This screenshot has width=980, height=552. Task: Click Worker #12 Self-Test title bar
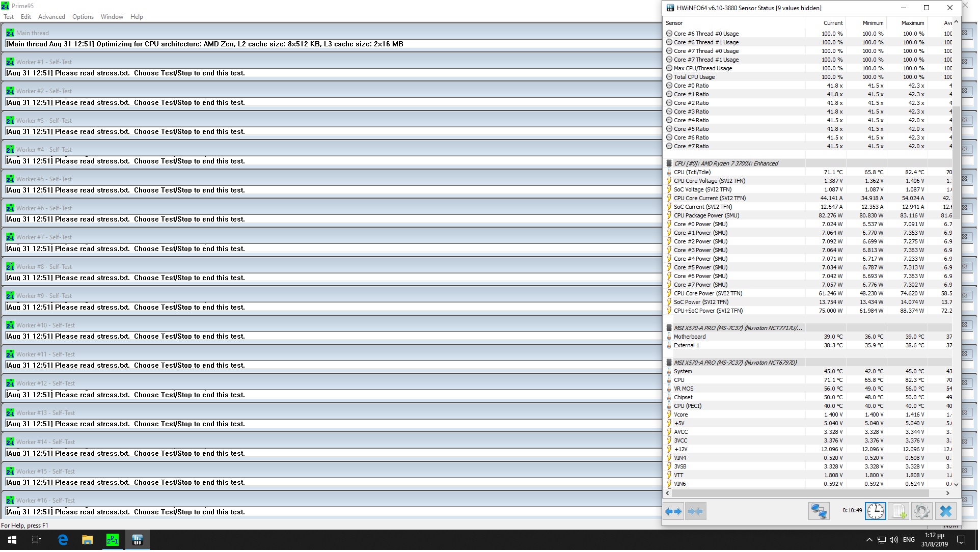point(331,384)
